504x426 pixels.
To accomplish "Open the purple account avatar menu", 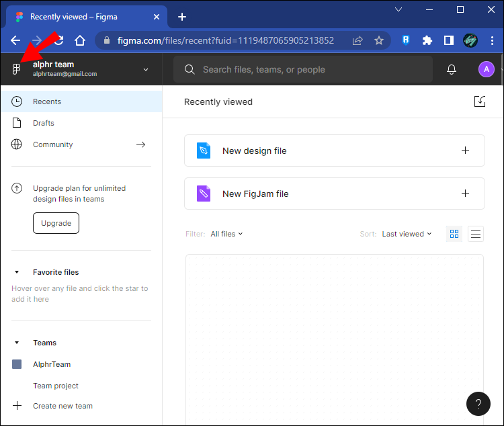I will 486,69.
